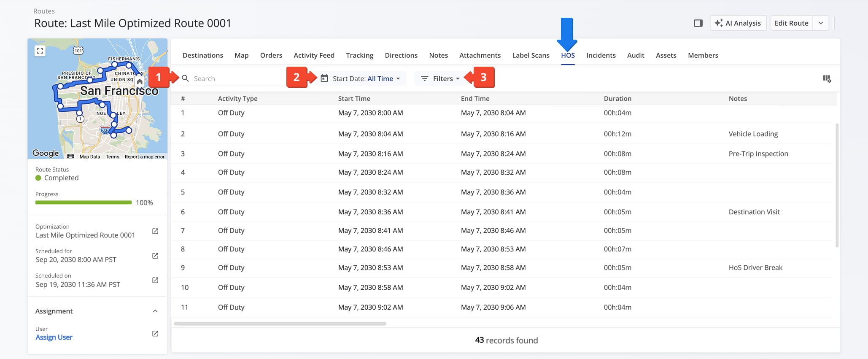Click the route 1 shield marker on map
Viewport: 868px width, 359px height.
(80, 119)
